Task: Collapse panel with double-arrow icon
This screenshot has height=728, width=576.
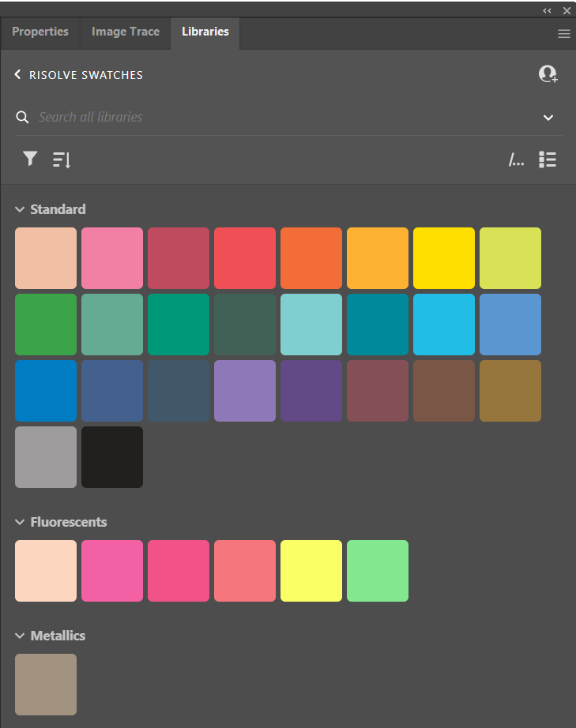Action: click(x=547, y=10)
